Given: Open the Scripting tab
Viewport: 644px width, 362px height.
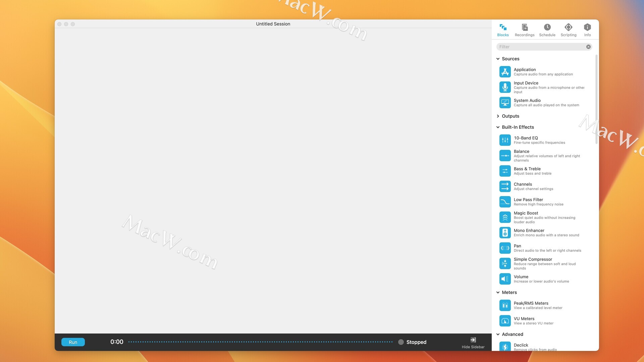Looking at the screenshot, I should point(569,30).
